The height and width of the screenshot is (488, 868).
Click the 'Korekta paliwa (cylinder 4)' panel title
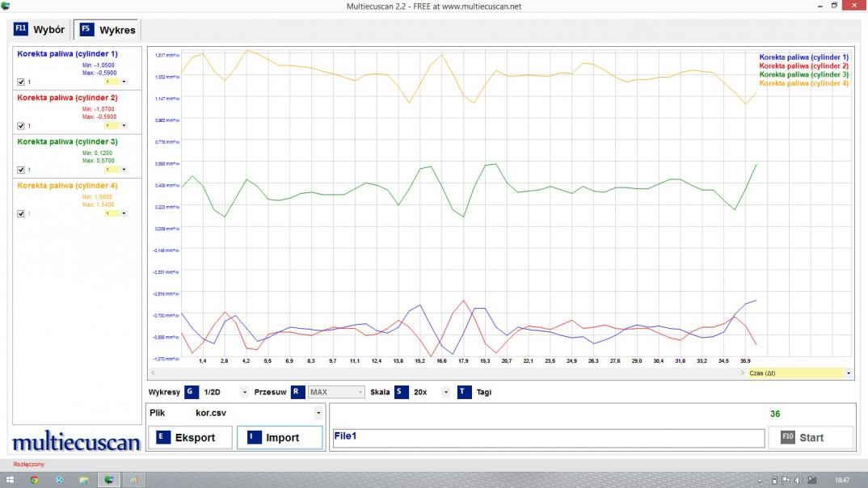click(x=68, y=185)
